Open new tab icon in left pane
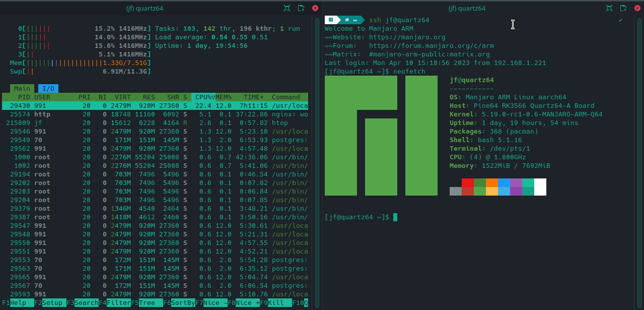Viewport: 644px width, 310px height. pyautogui.click(x=301, y=8)
